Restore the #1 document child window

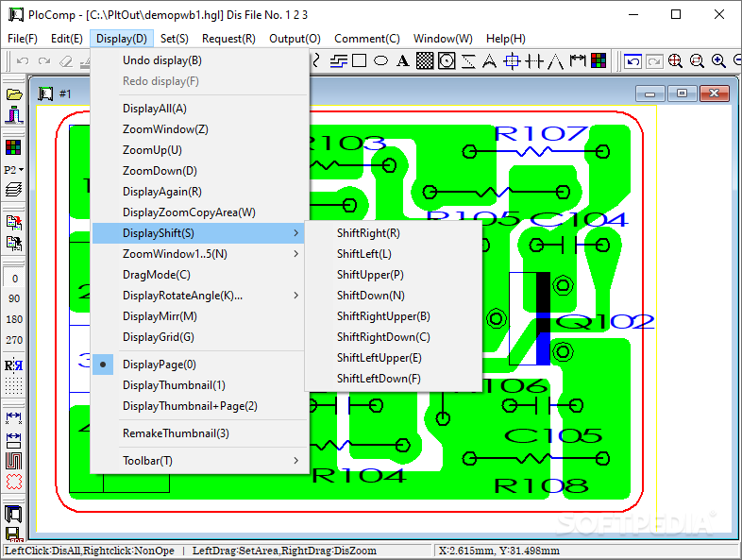pos(682,93)
